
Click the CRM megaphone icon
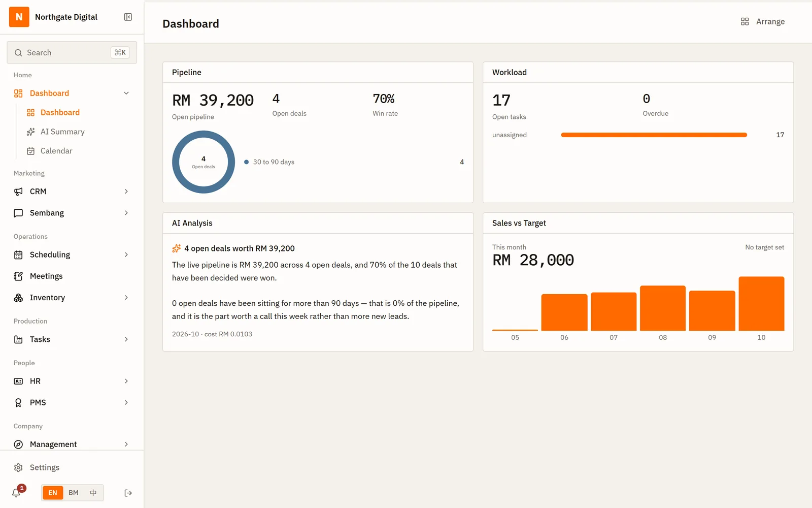click(x=18, y=192)
